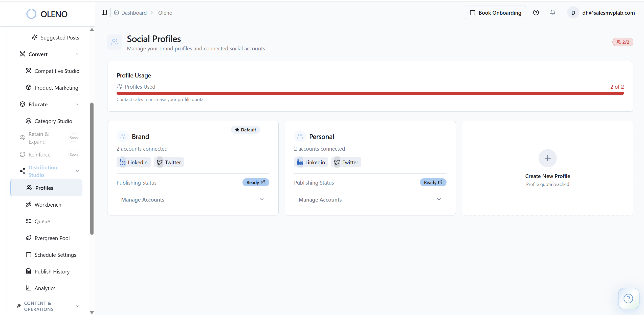Image resolution: width=644 pixels, height=315 pixels.
Task: Open the Workbench tool
Action: [48, 205]
